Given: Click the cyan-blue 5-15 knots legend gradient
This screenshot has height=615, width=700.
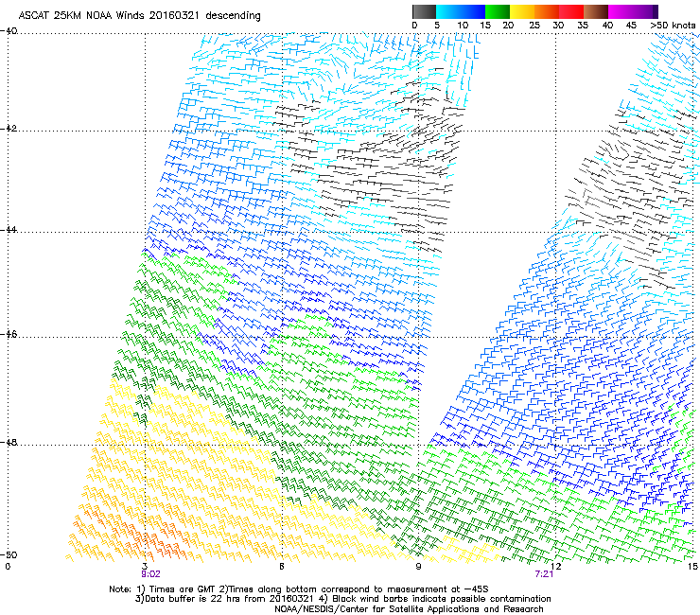Looking at the screenshot, I should [461, 11].
